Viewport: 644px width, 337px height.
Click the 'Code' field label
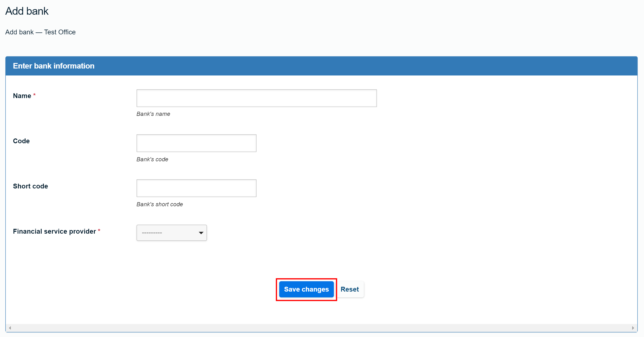tap(21, 141)
